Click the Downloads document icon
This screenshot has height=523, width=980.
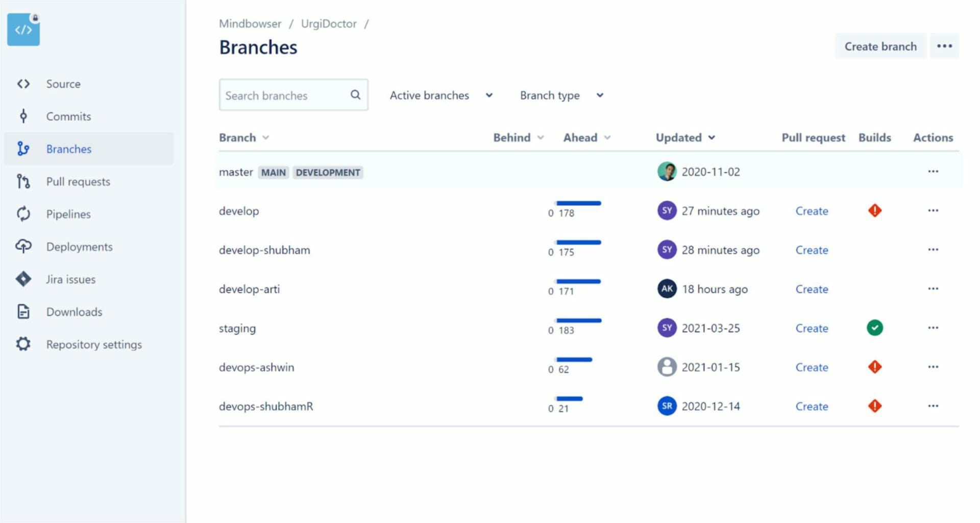(23, 312)
